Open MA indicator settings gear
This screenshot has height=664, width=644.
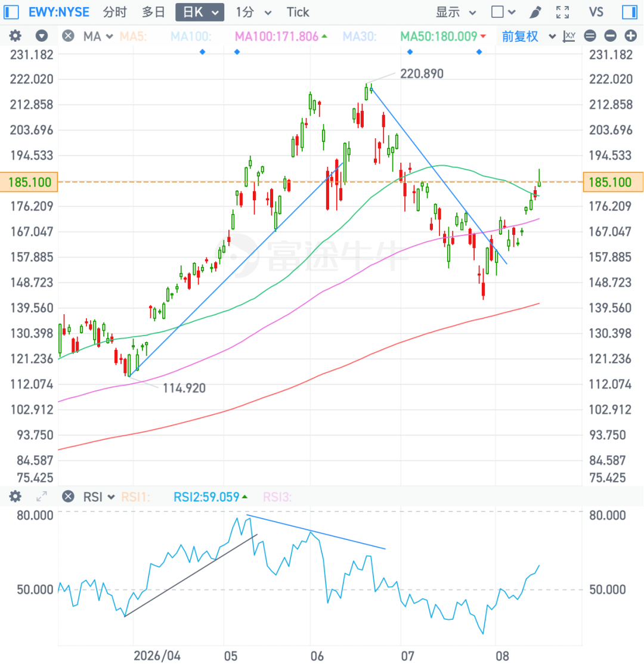(16, 36)
